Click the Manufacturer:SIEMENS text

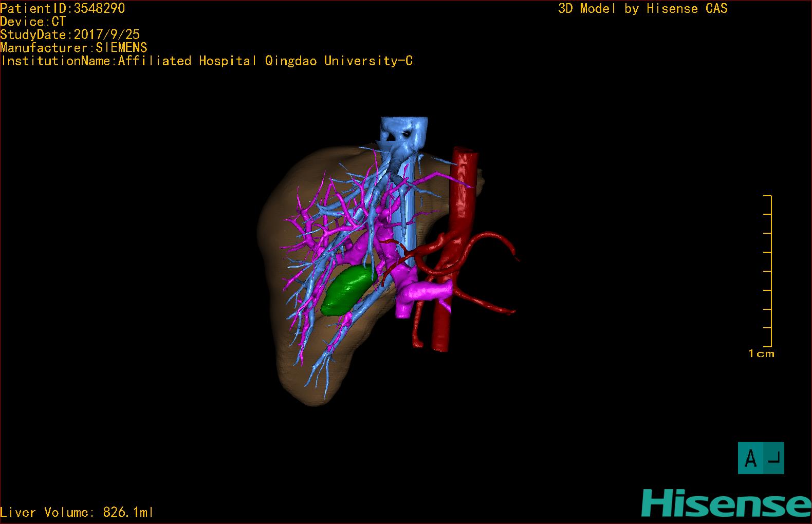pos(73,48)
